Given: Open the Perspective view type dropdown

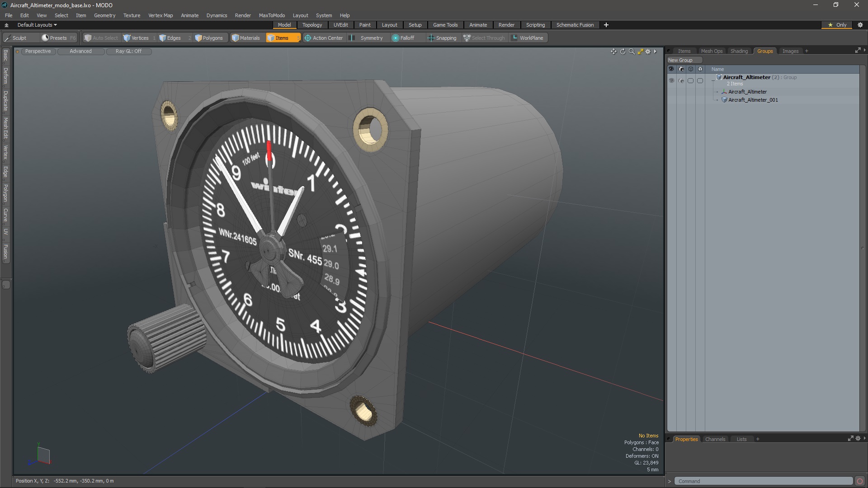Looking at the screenshot, I should coord(38,52).
